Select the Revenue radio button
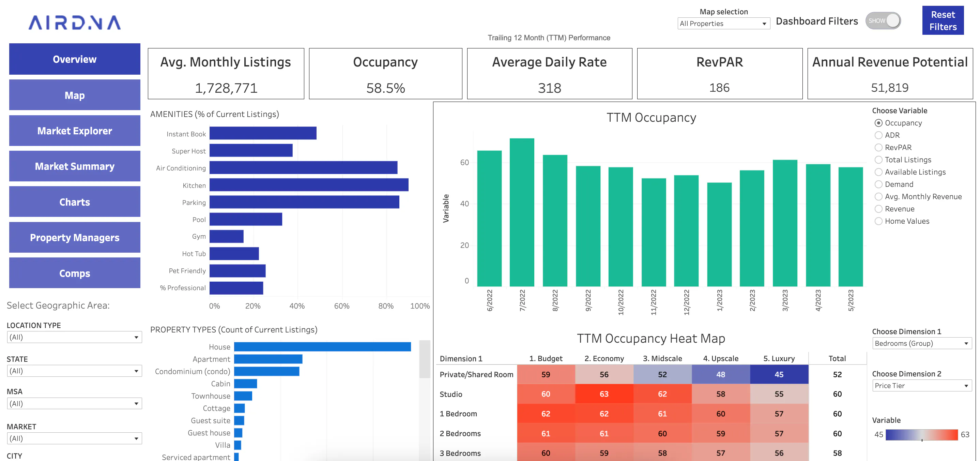980x461 pixels. (878, 209)
